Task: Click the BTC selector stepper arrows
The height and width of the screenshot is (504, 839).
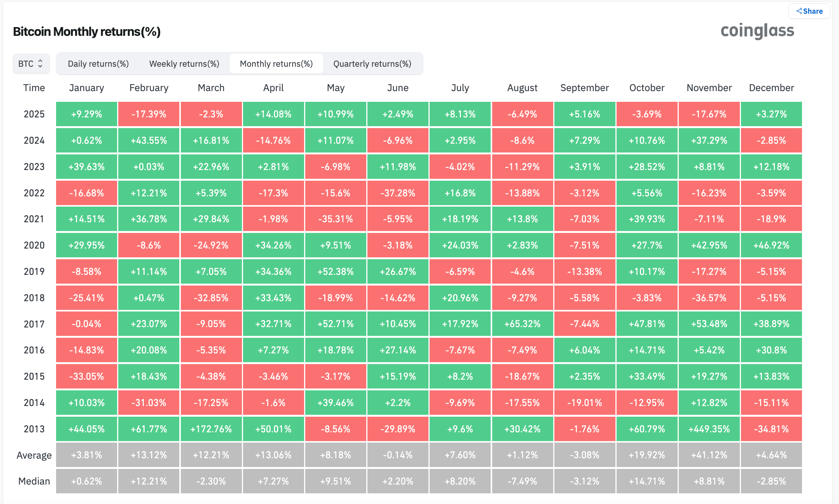Action: point(41,63)
